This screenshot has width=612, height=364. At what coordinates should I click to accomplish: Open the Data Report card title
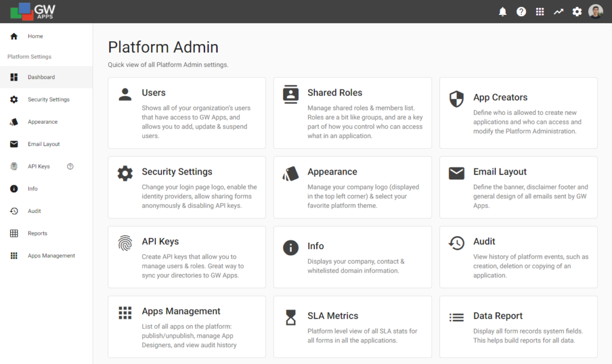[x=498, y=316]
